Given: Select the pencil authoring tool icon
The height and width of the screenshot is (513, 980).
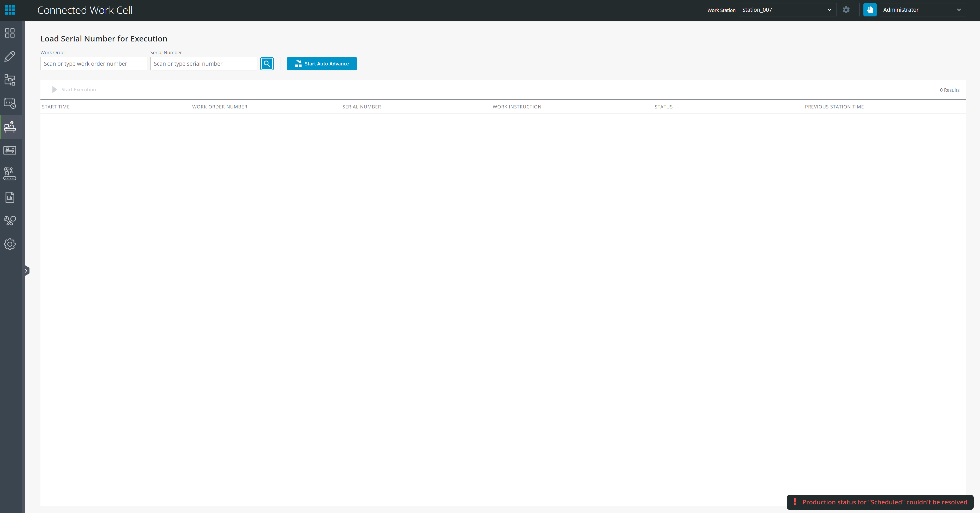Looking at the screenshot, I should pos(10,56).
